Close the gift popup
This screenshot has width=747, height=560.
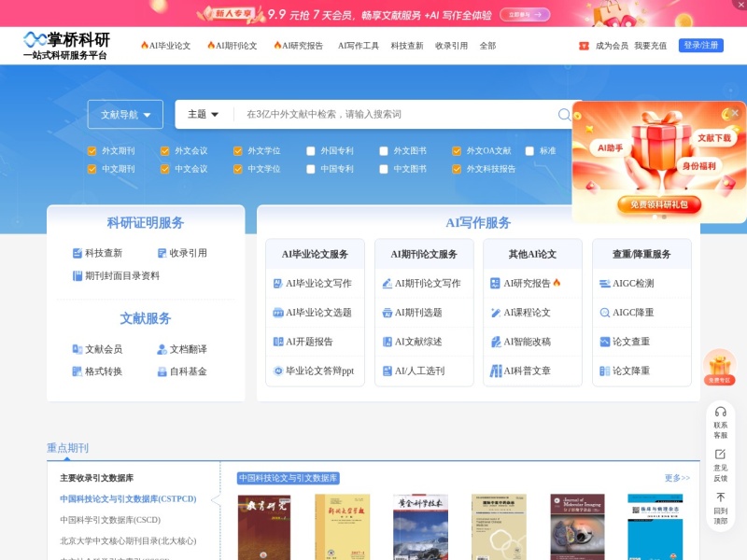tap(735, 113)
